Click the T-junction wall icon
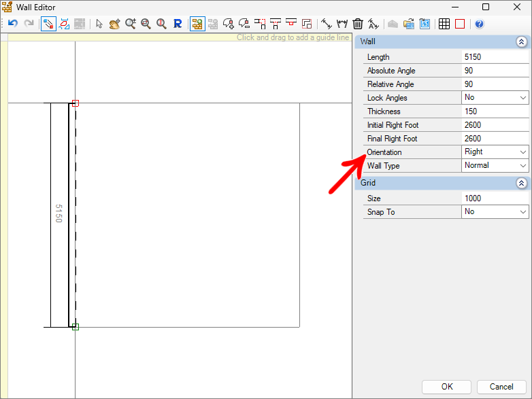This screenshot has height=399, width=532. 276,24
